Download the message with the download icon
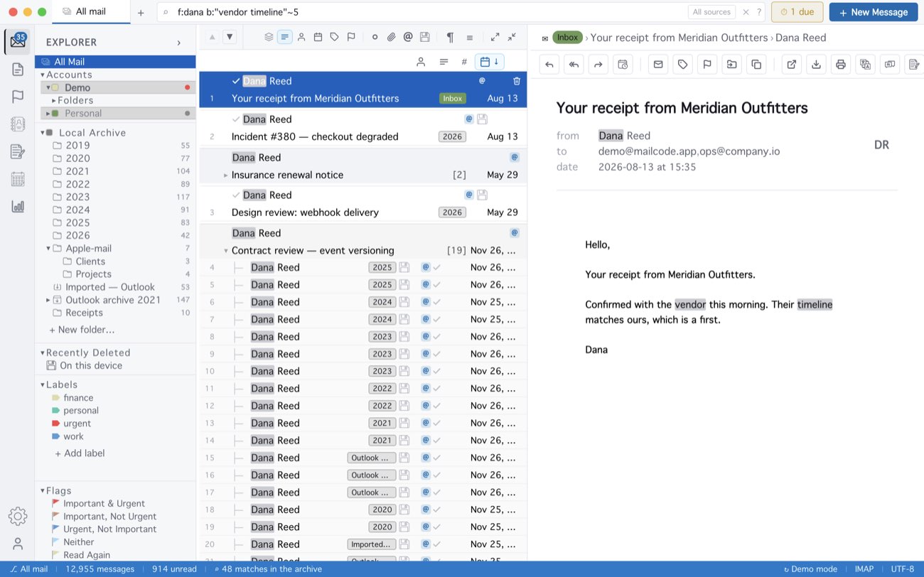This screenshot has height=577, width=924. (817, 65)
